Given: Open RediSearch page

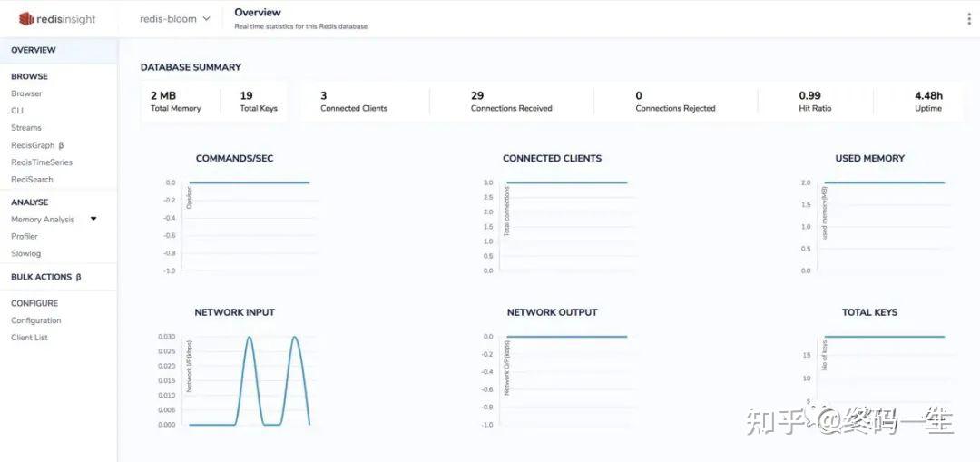Looking at the screenshot, I should [32, 180].
